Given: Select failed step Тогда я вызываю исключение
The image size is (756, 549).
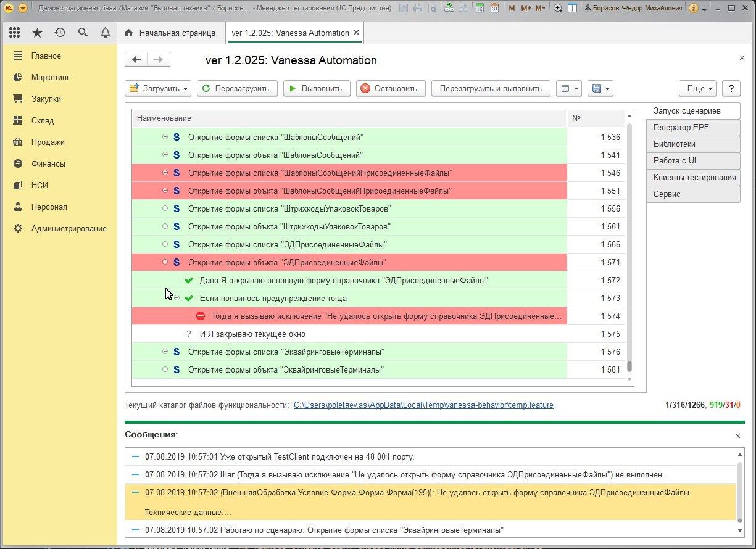Looking at the screenshot, I should point(379,316).
